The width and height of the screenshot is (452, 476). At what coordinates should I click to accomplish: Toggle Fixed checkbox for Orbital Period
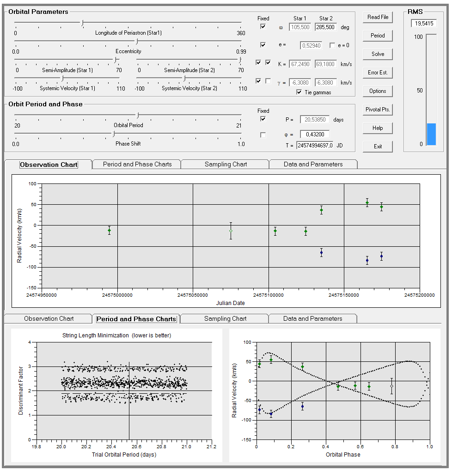pyautogui.click(x=263, y=119)
